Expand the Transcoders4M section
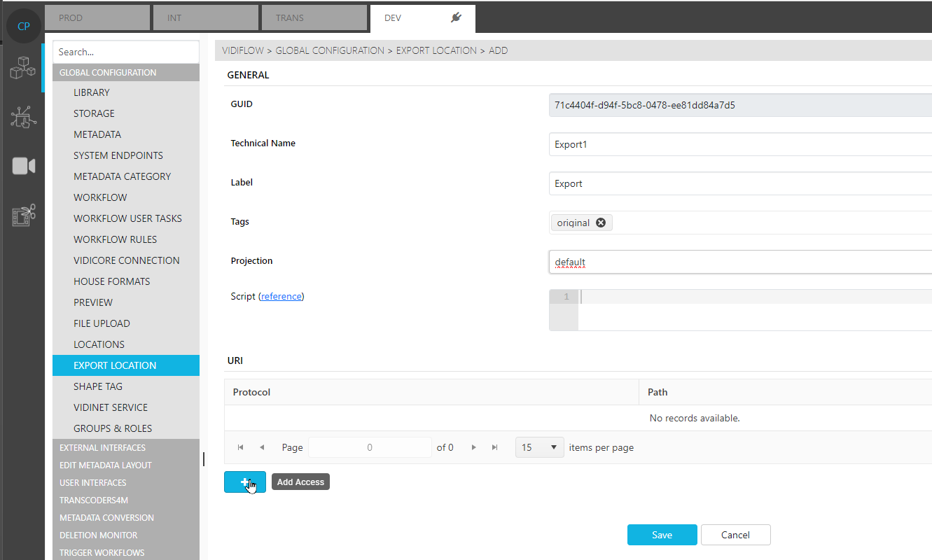This screenshot has width=932, height=560. click(x=94, y=500)
